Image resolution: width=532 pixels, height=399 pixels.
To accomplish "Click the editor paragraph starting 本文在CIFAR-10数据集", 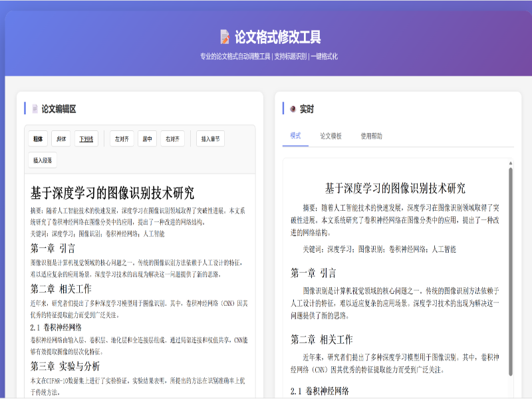I will 138,386.
